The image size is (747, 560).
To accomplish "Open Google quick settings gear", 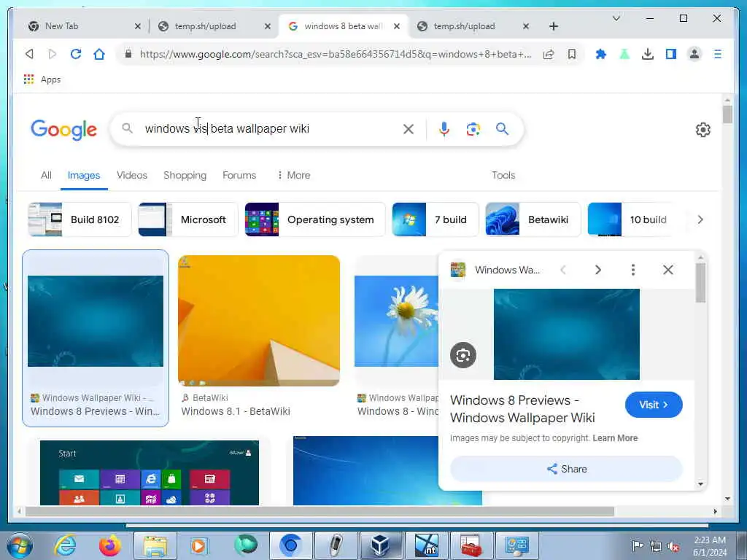I will point(703,130).
